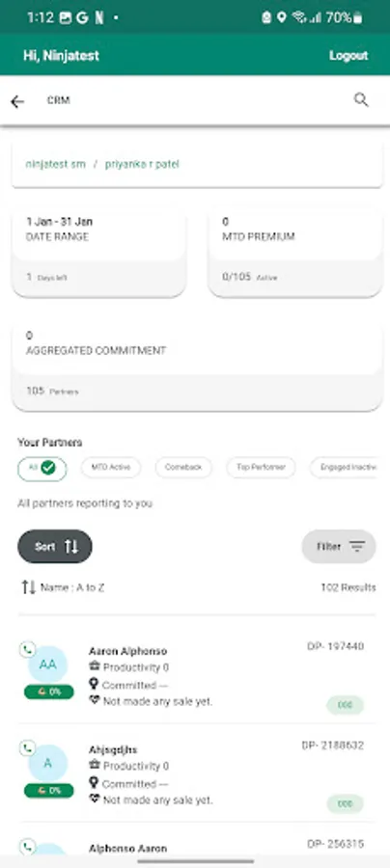Select the All partners chip
Viewport: 390px width, 868px height.
[42, 469]
